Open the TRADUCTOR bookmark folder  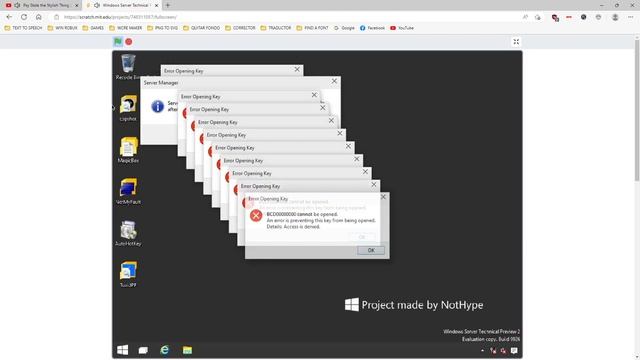(x=276, y=28)
